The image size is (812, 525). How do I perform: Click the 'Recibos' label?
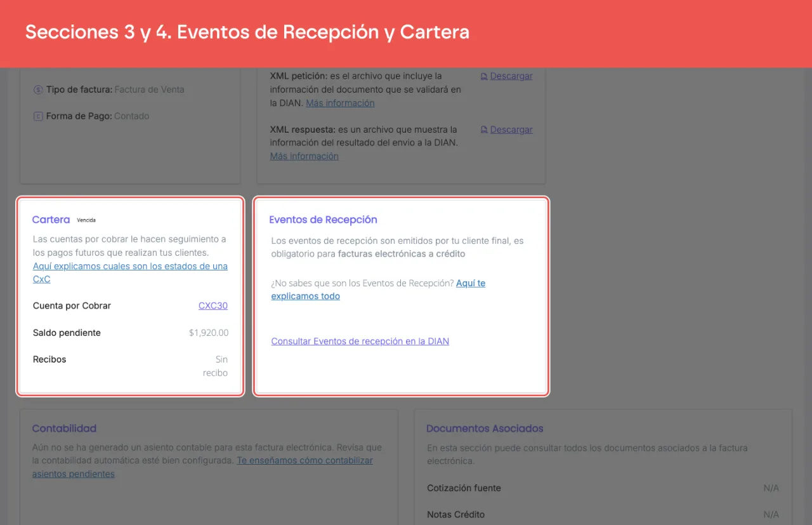(49, 359)
